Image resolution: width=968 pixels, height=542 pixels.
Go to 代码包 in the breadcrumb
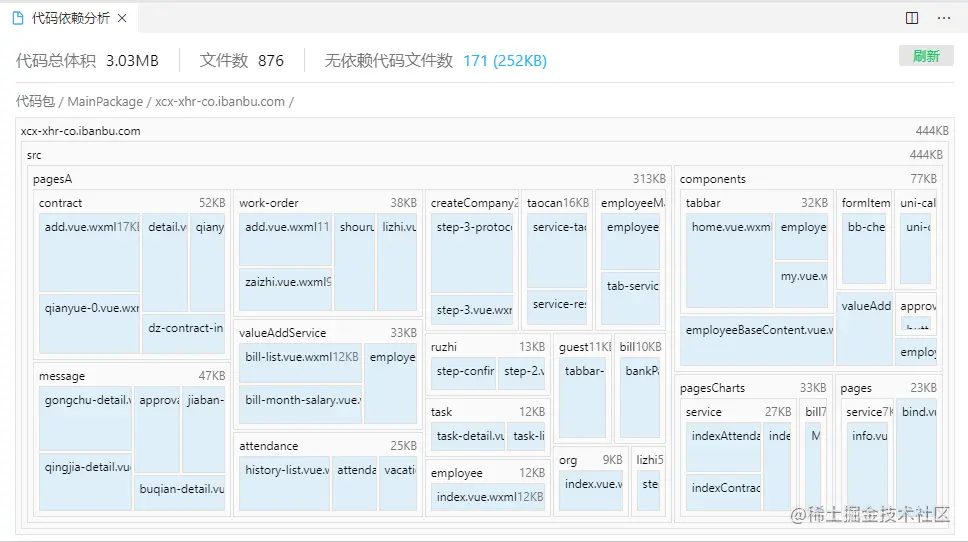[35, 101]
